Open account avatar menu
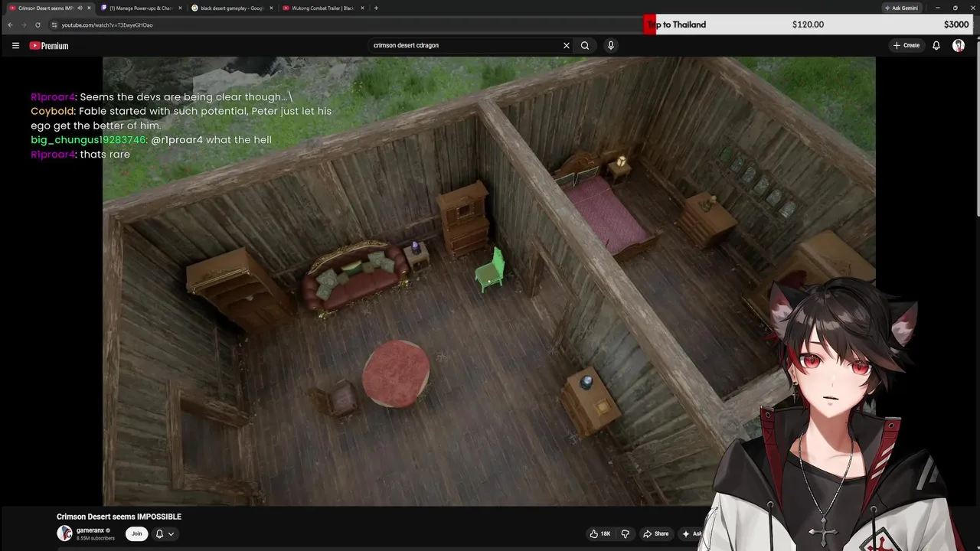The width and height of the screenshot is (980, 551). pos(959,45)
